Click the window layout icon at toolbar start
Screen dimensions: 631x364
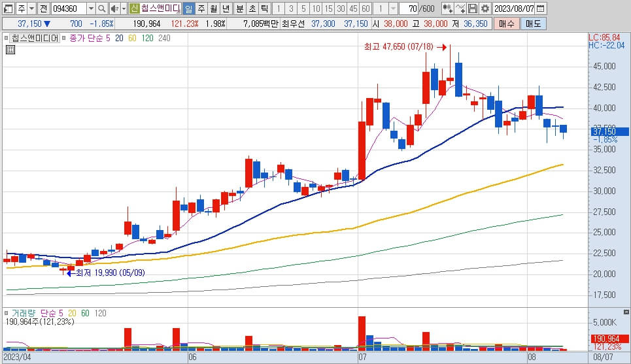click(8, 8)
